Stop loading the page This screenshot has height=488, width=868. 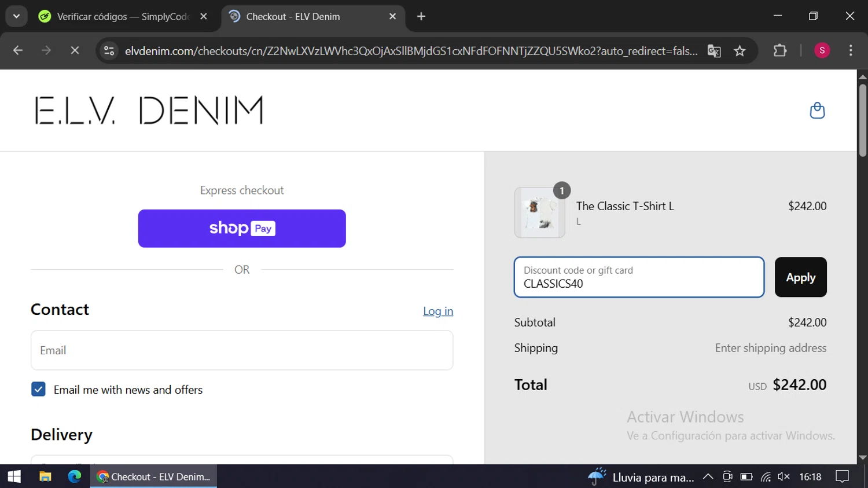click(x=75, y=50)
